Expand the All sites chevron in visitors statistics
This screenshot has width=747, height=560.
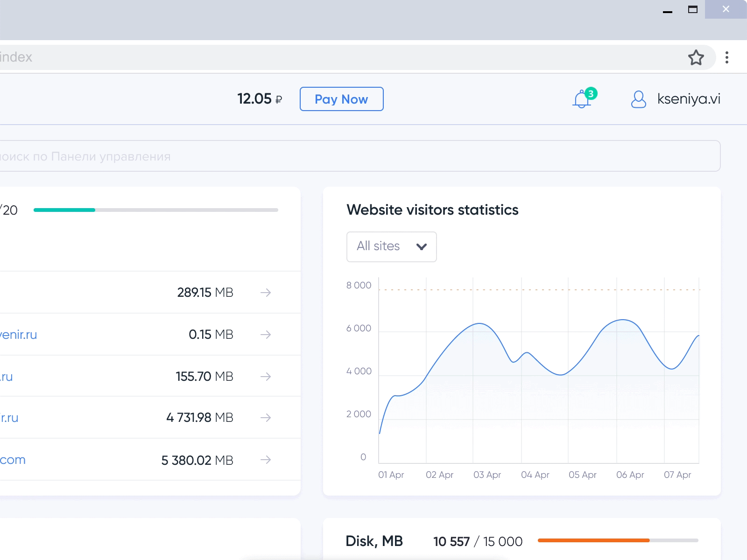tap(422, 247)
